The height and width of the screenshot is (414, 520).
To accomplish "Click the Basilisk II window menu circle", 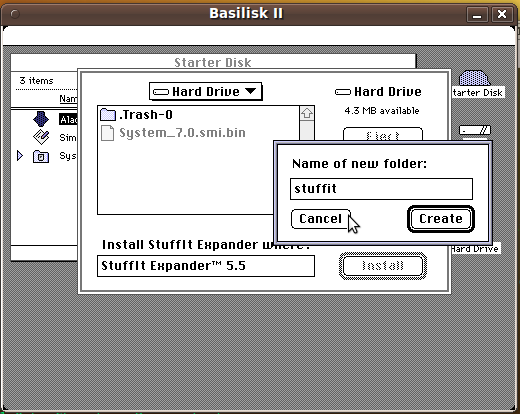I will click(15, 14).
